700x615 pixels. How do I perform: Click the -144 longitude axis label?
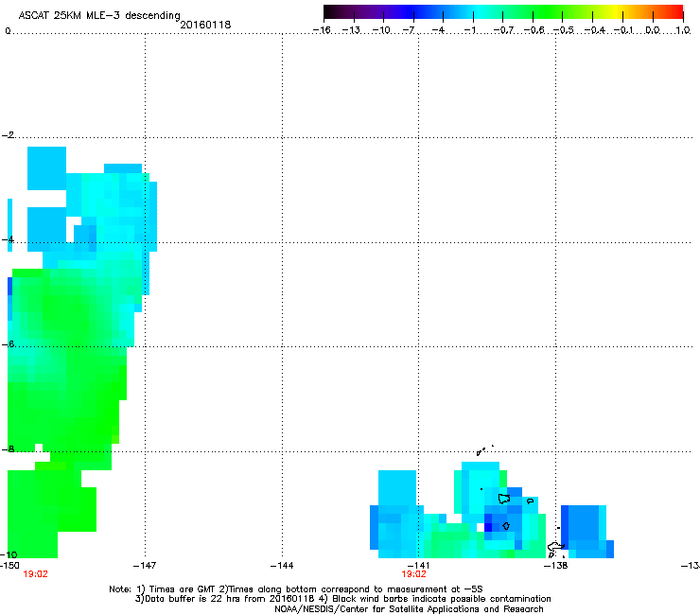tap(282, 566)
